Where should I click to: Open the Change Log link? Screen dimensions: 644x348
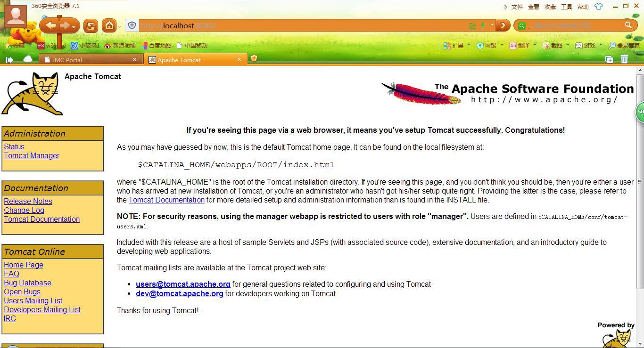[x=24, y=210]
